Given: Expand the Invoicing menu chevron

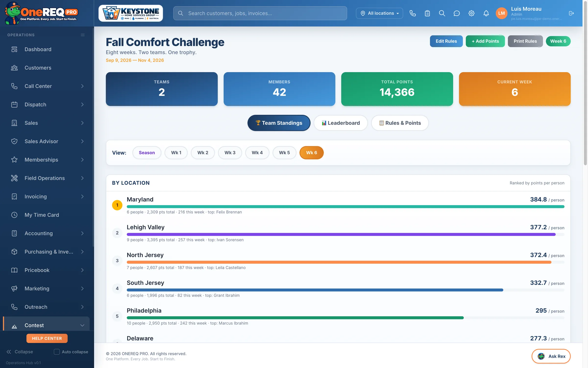Looking at the screenshot, I should coord(82,197).
